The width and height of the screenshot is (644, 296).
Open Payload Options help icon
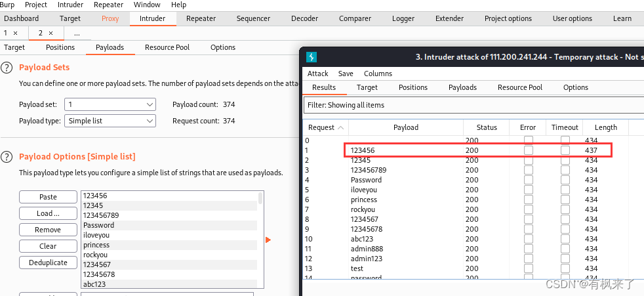click(x=7, y=157)
